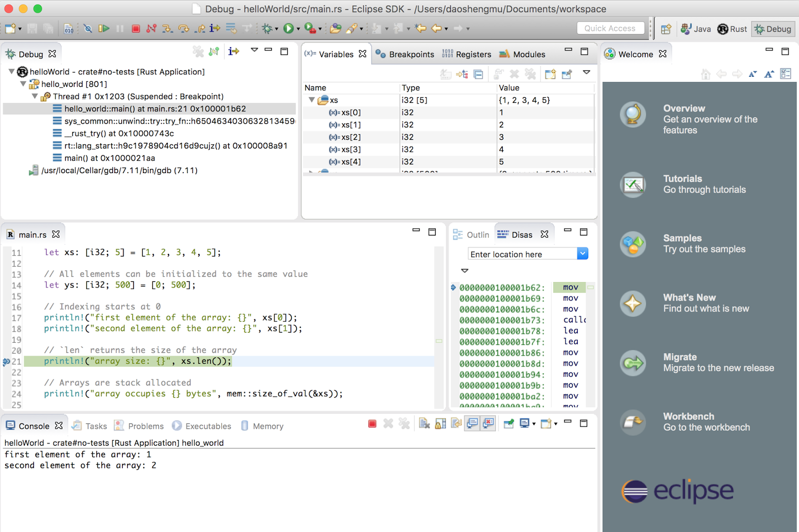Image resolution: width=799 pixels, height=532 pixels.
Task: Open the Breakpoints tab
Action: point(405,54)
